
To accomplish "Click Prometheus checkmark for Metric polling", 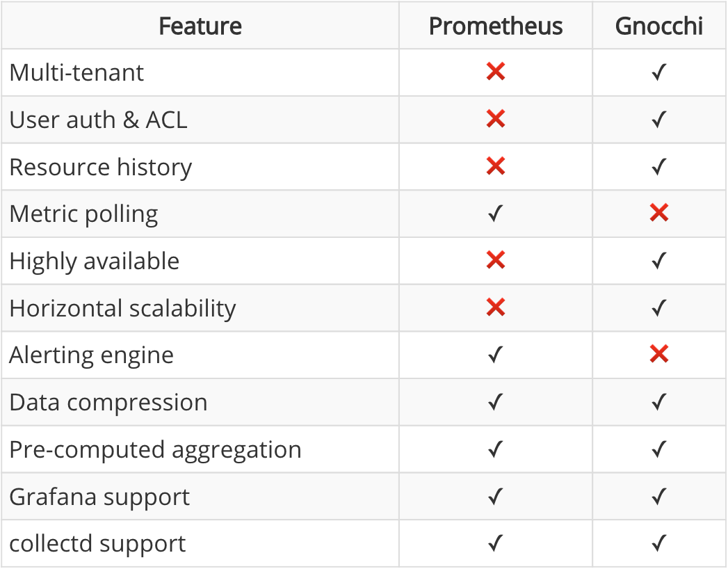I will [496, 214].
